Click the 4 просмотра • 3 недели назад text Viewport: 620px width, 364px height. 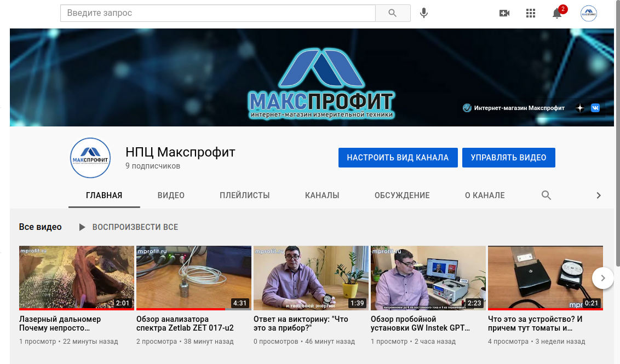[x=537, y=342]
